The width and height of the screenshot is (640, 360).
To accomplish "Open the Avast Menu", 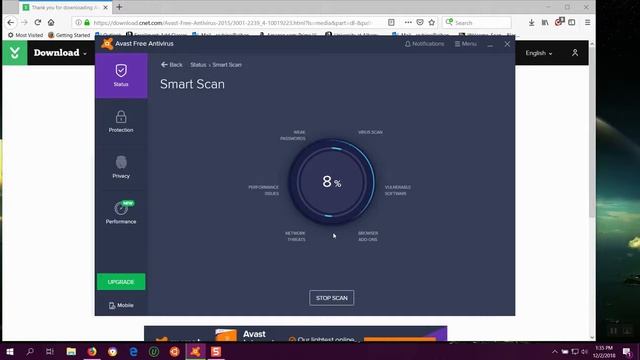I will pyautogui.click(x=465, y=44).
